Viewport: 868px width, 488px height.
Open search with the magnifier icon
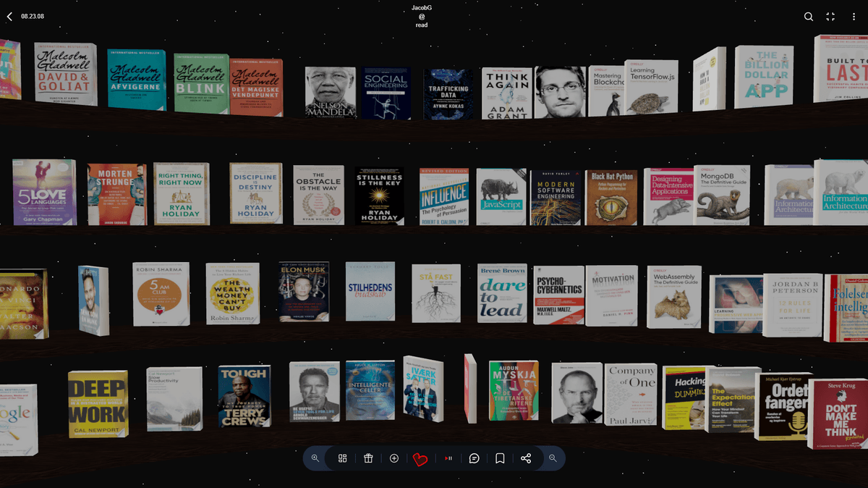(809, 16)
